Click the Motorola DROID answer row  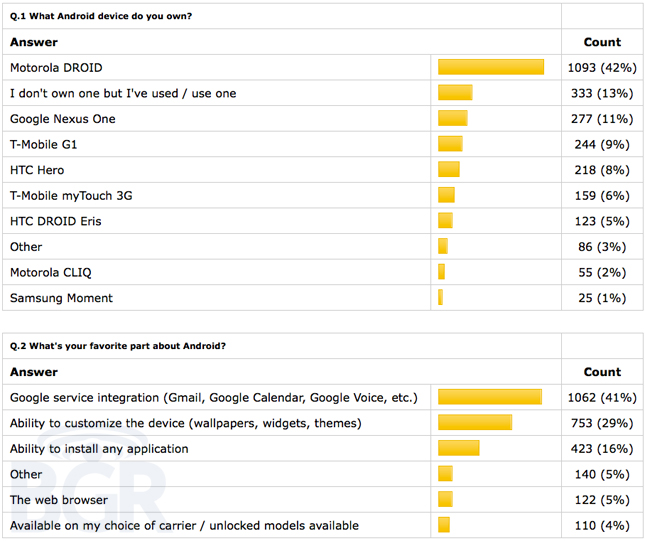tap(323, 67)
